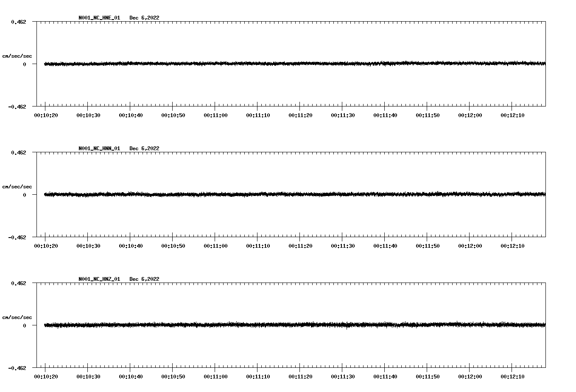Click time label 00:11:20 under HNE plot
576x392 pixels.
(300, 115)
